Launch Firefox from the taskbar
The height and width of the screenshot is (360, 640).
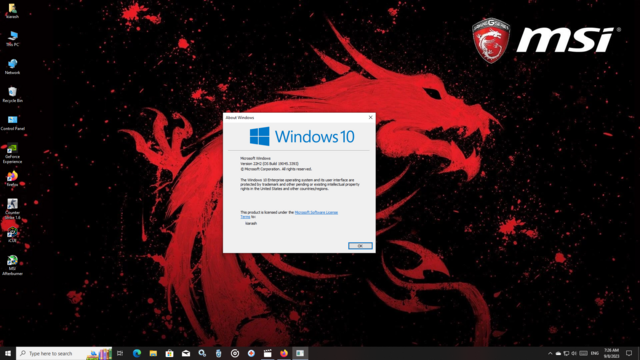coord(284,353)
